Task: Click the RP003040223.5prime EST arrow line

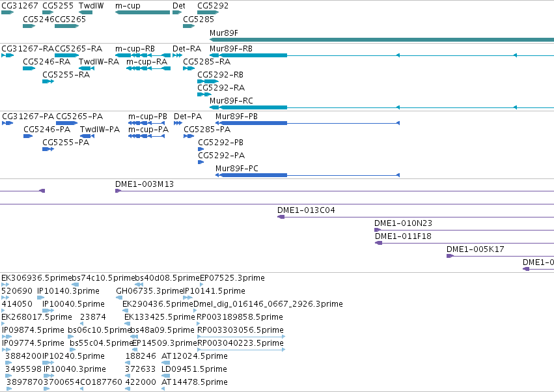Action: tap(242, 350)
